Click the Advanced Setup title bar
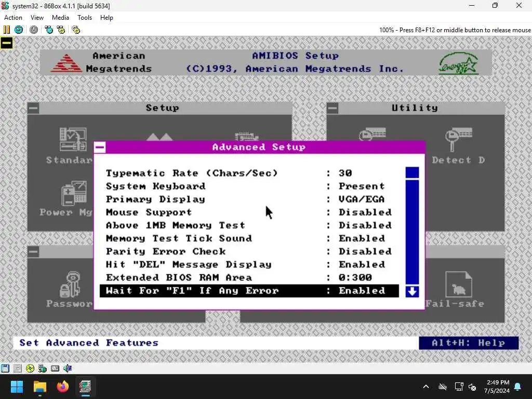Screen dimensions: 532x399 (x=259, y=147)
